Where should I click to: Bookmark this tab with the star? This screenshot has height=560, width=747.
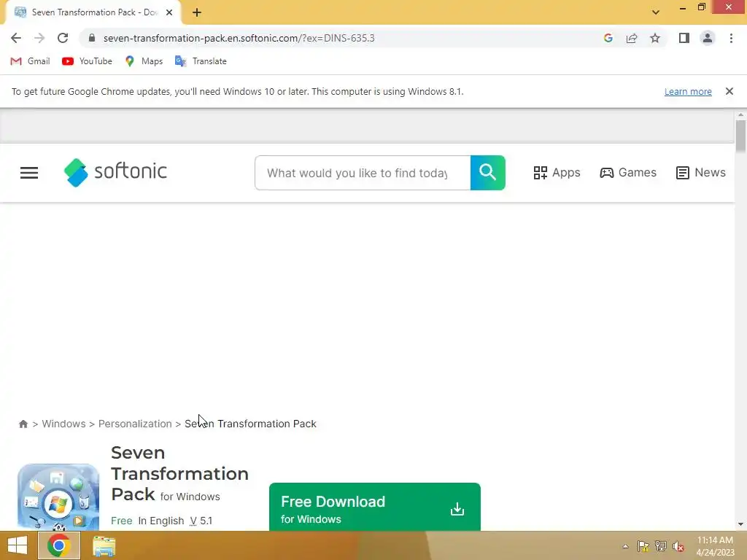point(655,38)
